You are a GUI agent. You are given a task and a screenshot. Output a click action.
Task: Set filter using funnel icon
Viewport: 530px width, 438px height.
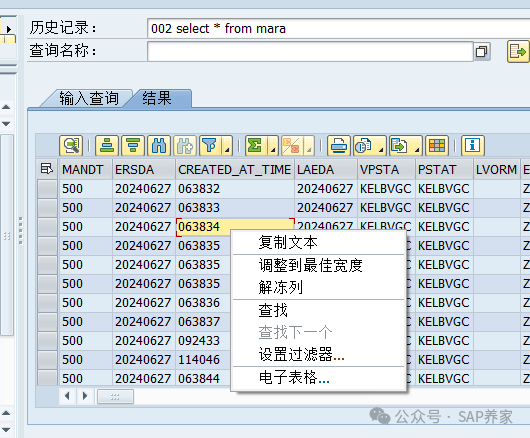pos(210,146)
